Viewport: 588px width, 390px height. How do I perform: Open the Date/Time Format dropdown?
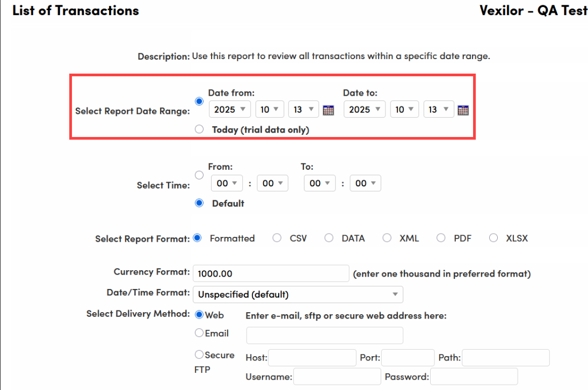tap(297, 294)
